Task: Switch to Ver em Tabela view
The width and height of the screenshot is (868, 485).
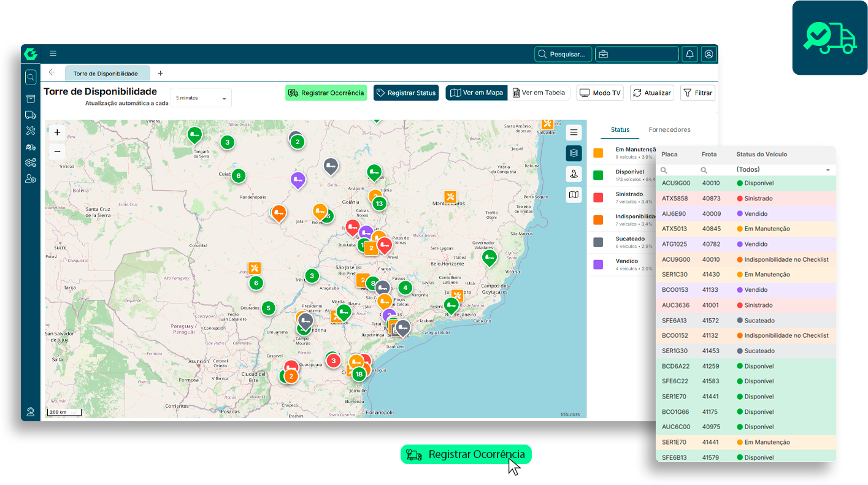Action: [539, 93]
